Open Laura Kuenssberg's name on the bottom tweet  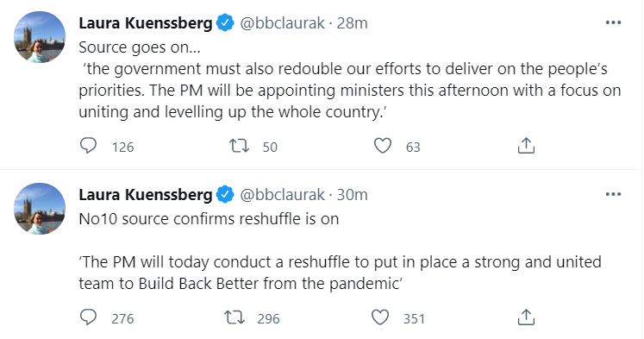(146, 195)
